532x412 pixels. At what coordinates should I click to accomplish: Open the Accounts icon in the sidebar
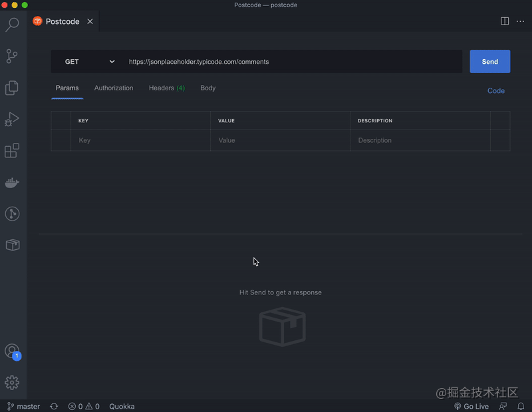(13, 351)
